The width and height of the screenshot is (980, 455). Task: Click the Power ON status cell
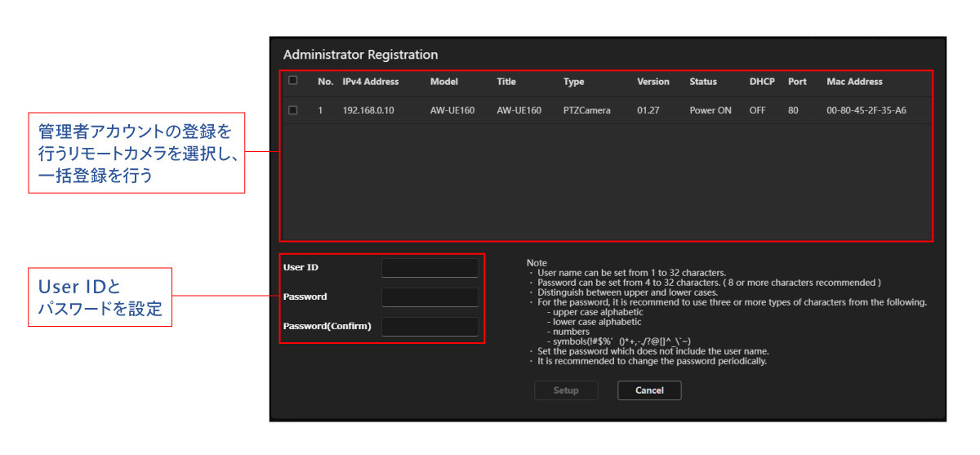click(x=710, y=110)
